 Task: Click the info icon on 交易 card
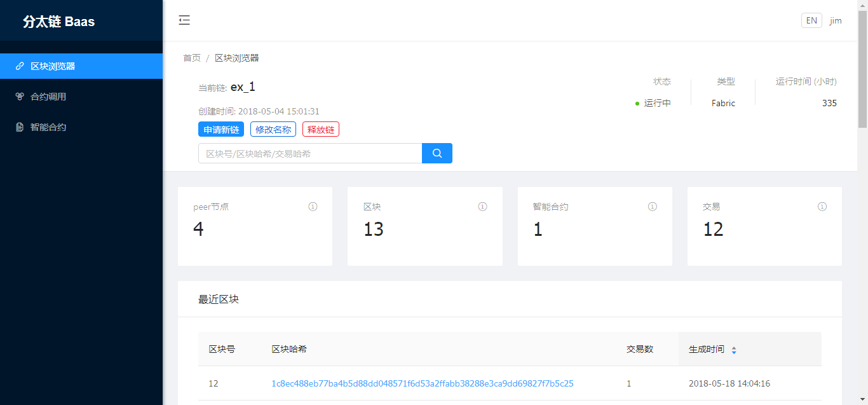pyautogui.click(x=822, y=207)
